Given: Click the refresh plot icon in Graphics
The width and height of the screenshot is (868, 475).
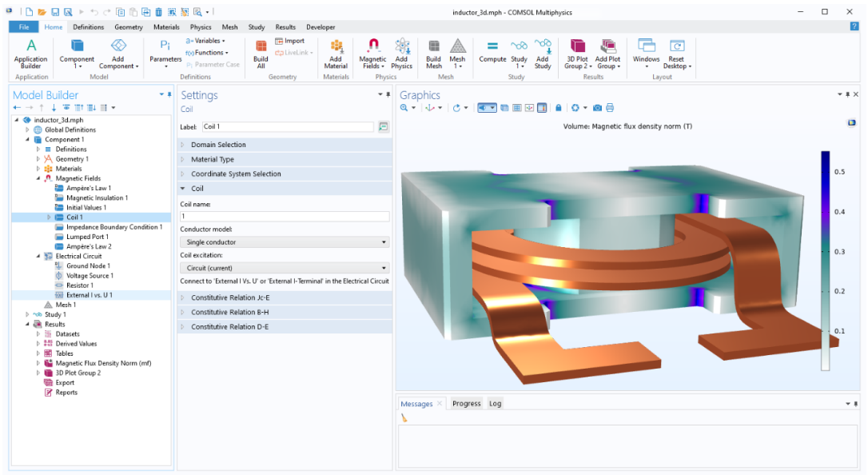Looking at the screenshot, I should 575,108.
